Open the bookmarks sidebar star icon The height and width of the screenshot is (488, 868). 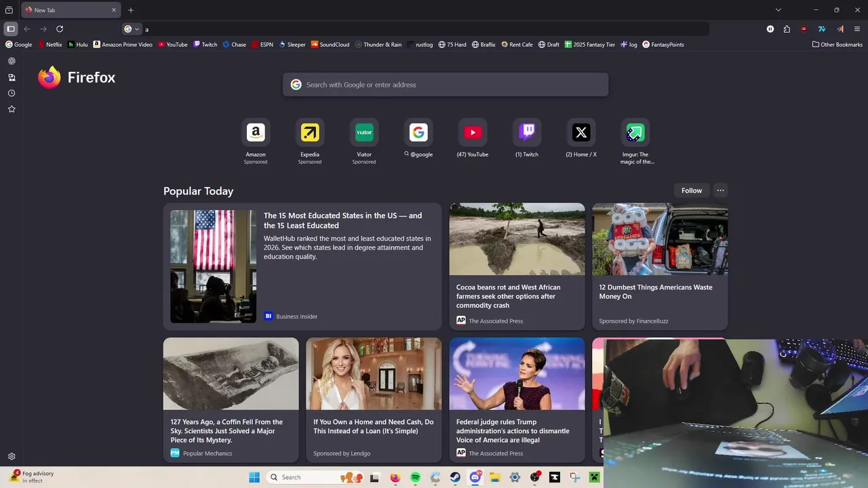pyautogui.click(x=12, y=109)
